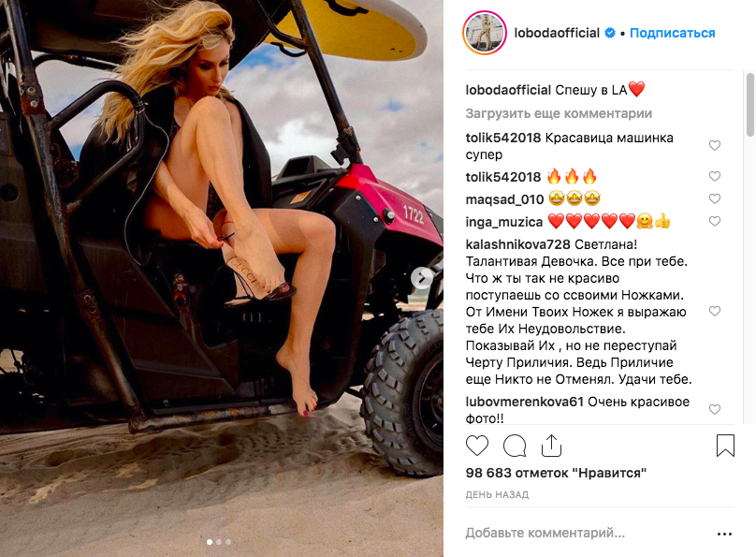Like tolik542018's "Красавица машинка" comment
756x557 pixels.
coord(715,145)
